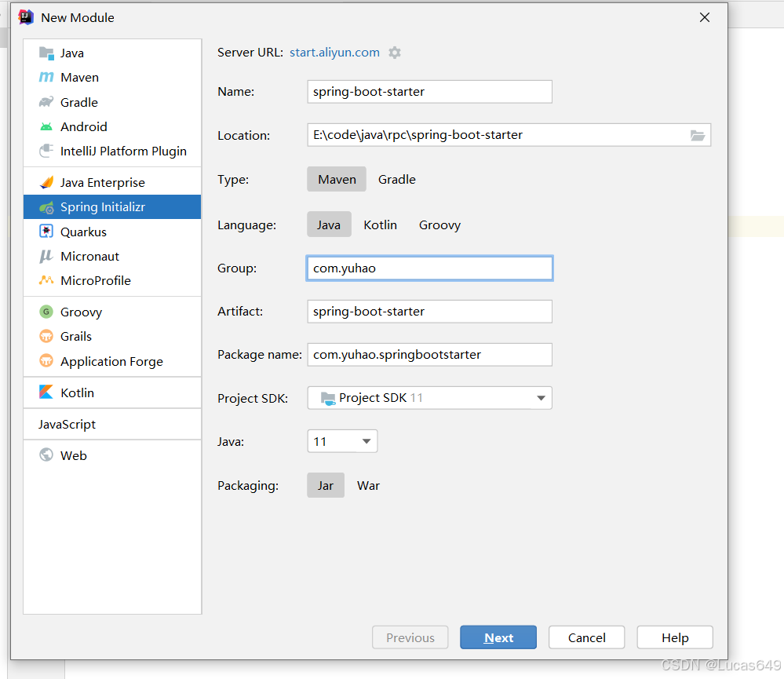Select IntelliJ Platform Plugin module type
784x679 pixels.
point(112,151)
